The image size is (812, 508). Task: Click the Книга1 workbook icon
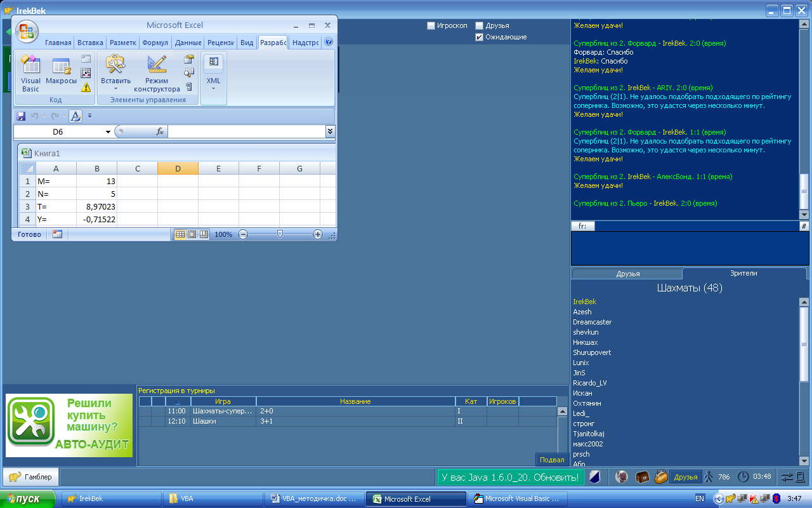pos(27,153)
